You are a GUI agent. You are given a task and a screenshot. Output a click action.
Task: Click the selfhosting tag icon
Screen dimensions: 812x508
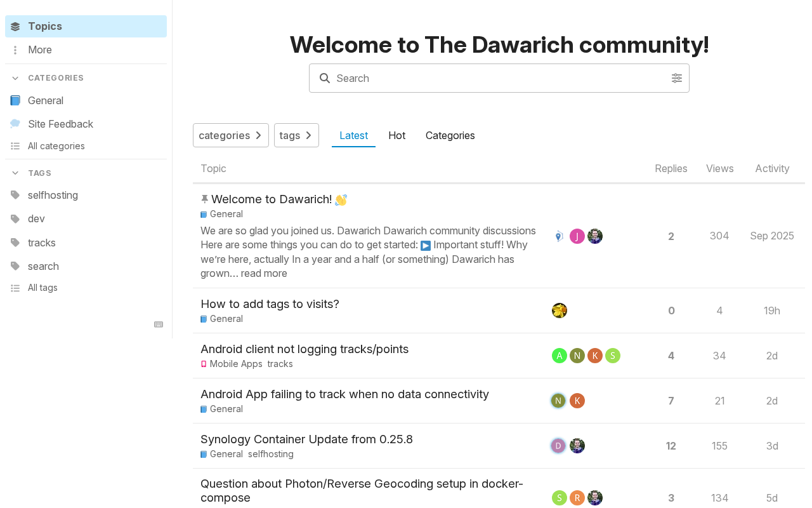[15, 195]
